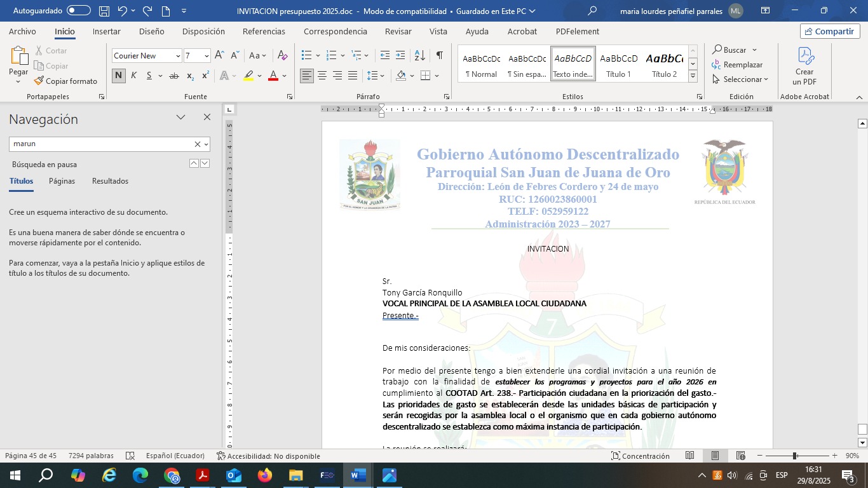Expand the font size dropdown
The height and width of the screenshot is (488, 868).
(x=207, y=56)
